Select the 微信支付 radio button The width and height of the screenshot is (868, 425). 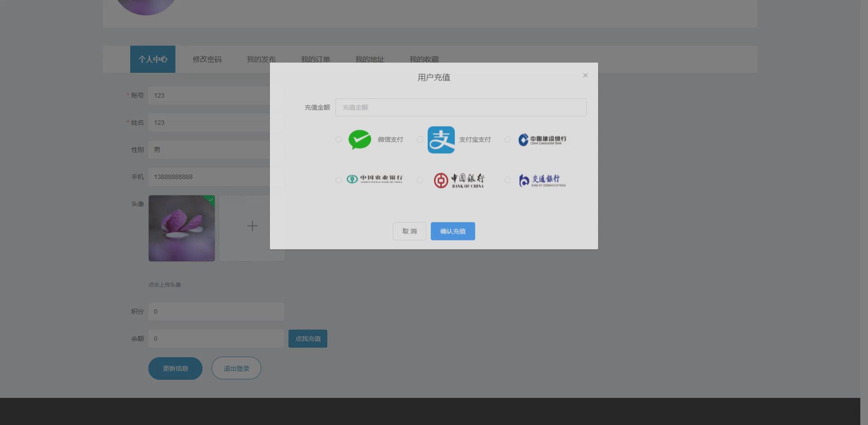[x=339, y=140]
